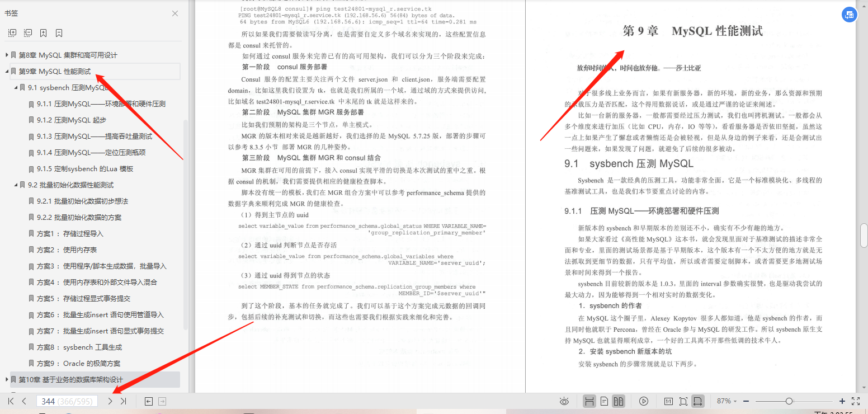868x414 pixels.
Task: Open bookmark 方案9： Oracle 的极简方案
Action: (79, 364)
